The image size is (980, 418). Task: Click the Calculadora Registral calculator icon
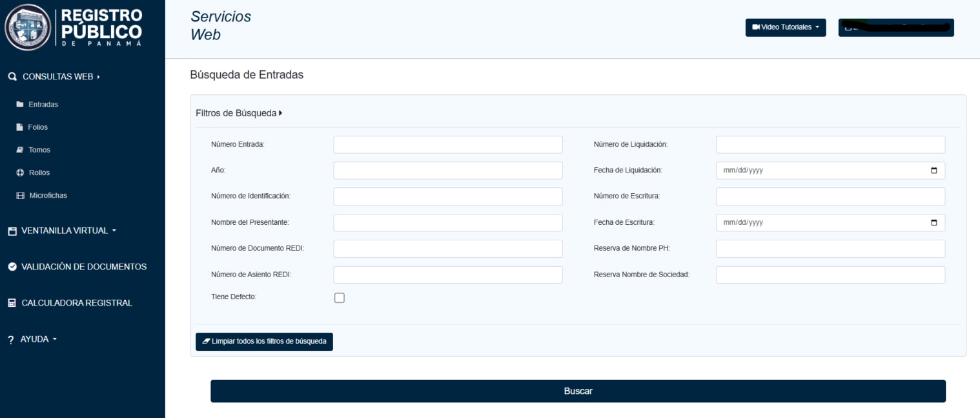(x=12, y=303)
